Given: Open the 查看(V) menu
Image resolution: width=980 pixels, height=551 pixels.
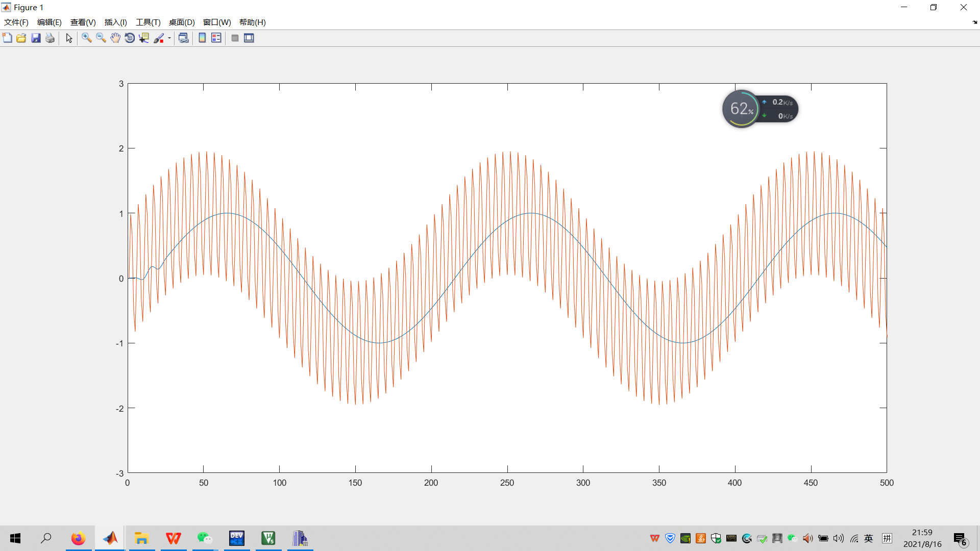Looking at the screenshot, I should tap(83, 22).
